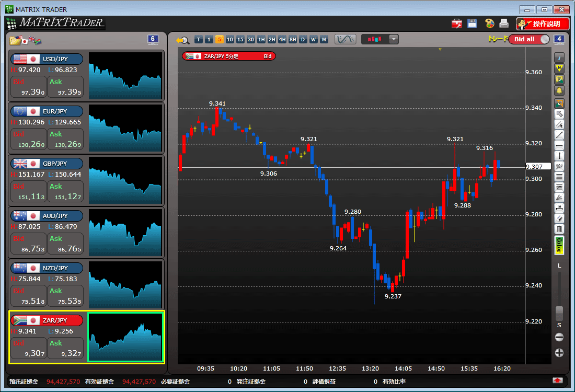
Task: Click the monitor icon labeled 6
Action: tap(153, 39)
